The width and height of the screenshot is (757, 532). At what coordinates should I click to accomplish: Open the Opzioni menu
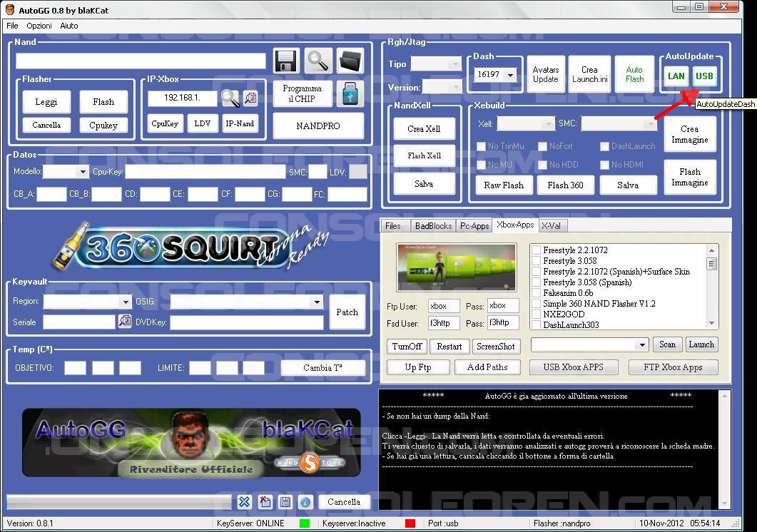(39, 26)
